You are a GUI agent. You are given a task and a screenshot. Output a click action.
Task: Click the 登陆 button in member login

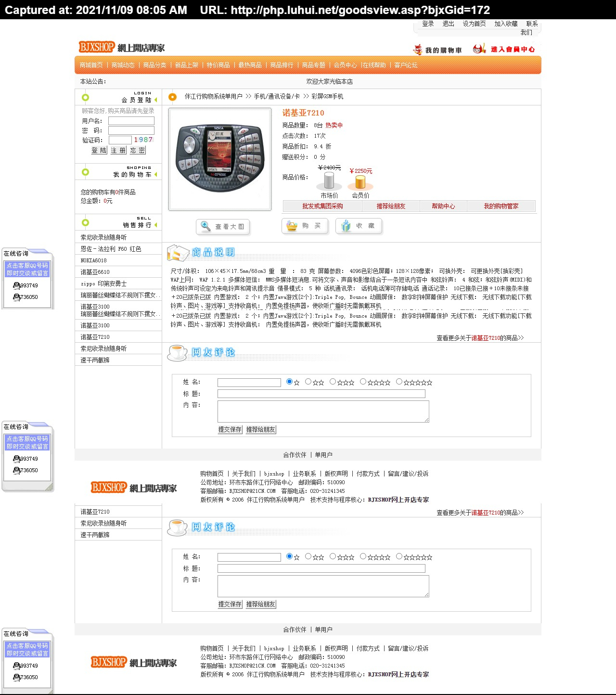coord(99,151)
